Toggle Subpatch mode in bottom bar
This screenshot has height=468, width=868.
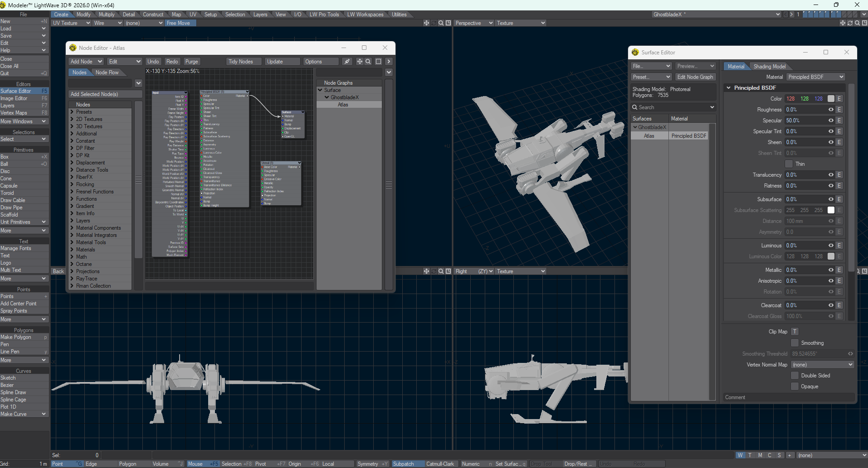[408, 464]
